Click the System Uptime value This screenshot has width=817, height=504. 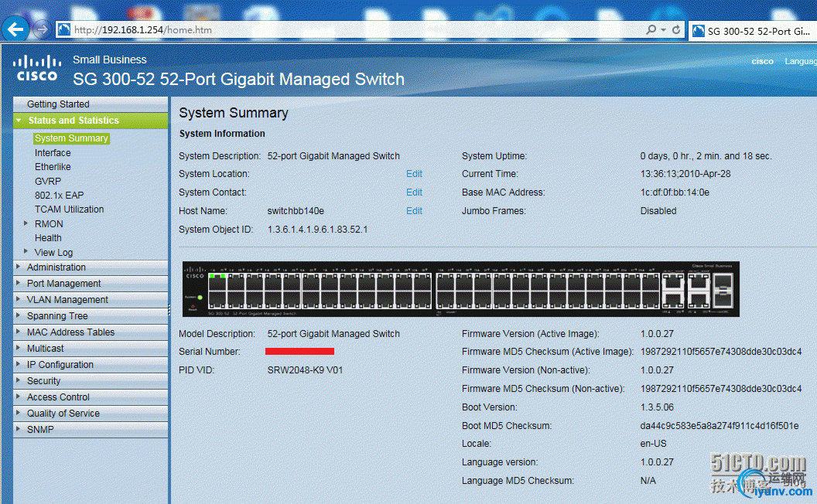pyautogui.click(x=706, y=155)
